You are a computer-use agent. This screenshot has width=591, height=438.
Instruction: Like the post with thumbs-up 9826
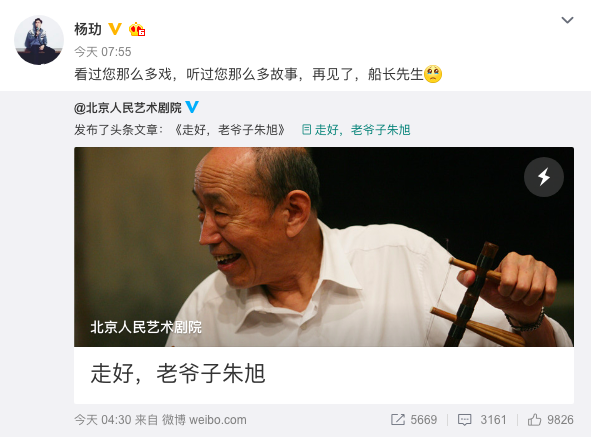point(534,420)
